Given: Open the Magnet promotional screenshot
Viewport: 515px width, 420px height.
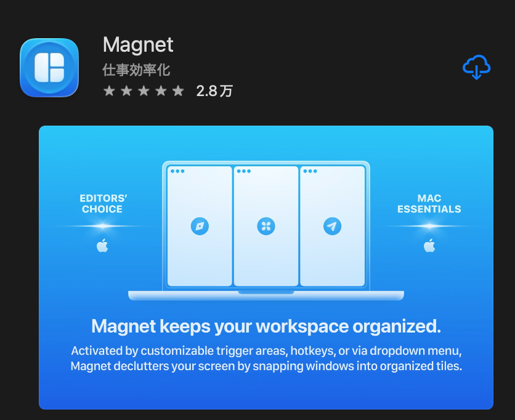Looking at the screenshot, I should click(266, 267).
